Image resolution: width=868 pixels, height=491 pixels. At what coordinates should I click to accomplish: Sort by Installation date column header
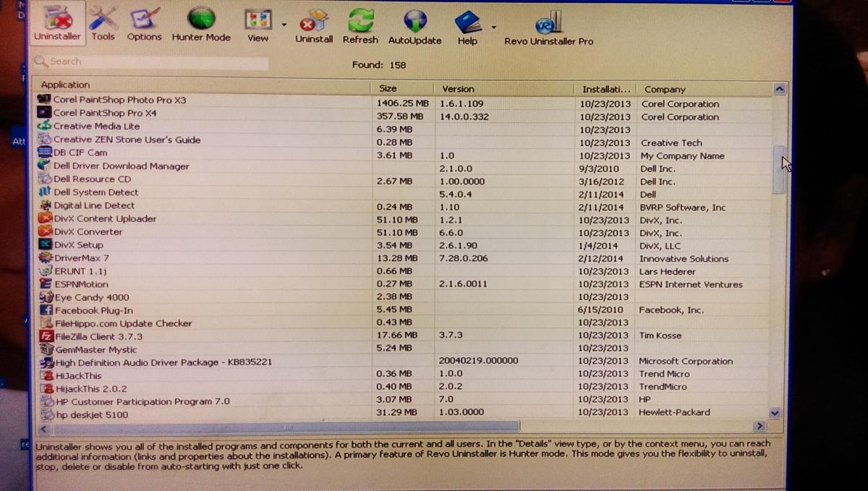click(x=606, y=90)
